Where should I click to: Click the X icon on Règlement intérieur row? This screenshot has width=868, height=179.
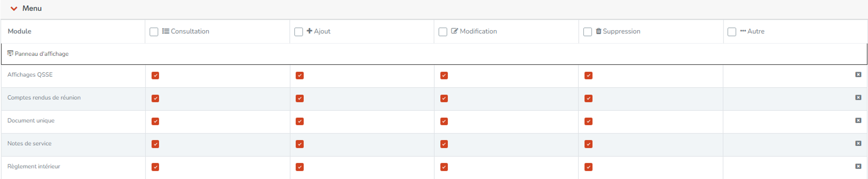[858, 166]
